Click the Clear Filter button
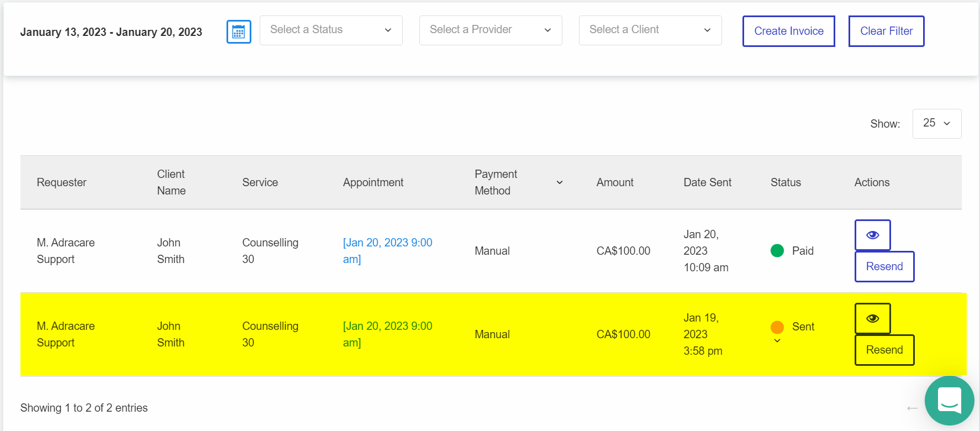Viewport: 980px width, 431px height. pos(887,31)
